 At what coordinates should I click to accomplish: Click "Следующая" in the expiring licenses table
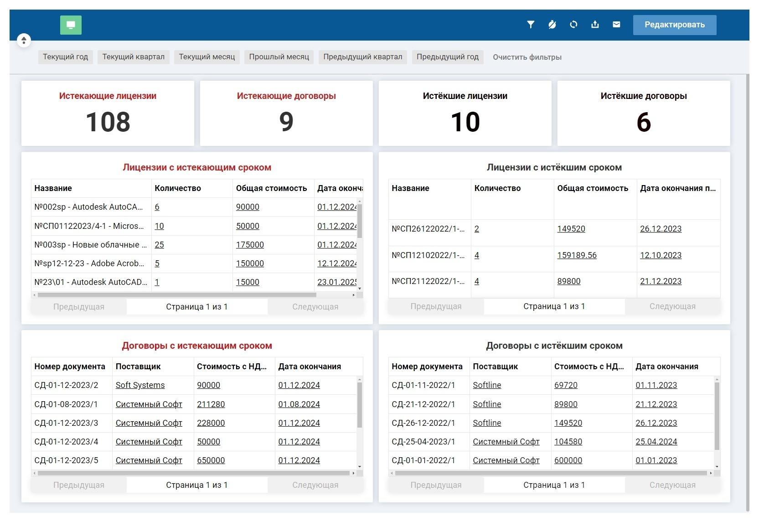click(315, 306)
